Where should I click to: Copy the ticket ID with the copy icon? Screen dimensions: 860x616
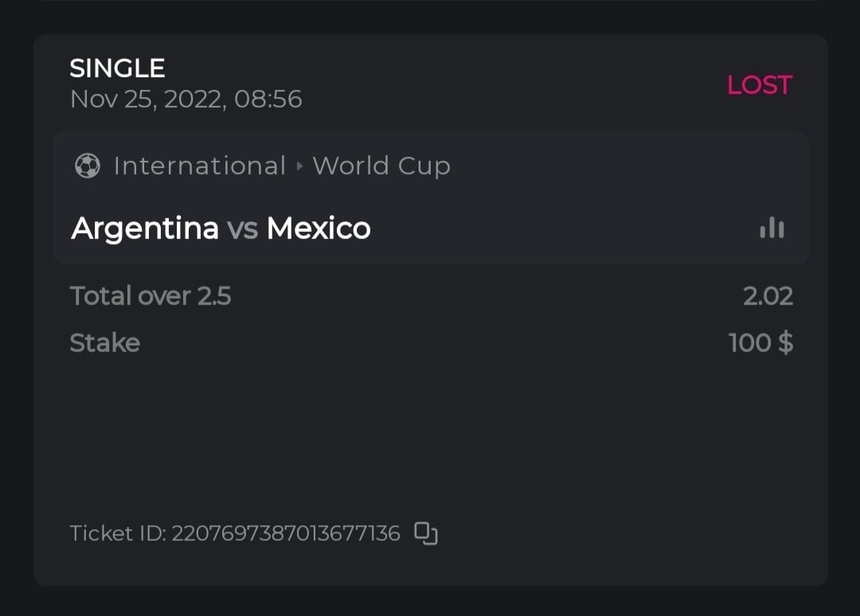[x=426, y=533]
